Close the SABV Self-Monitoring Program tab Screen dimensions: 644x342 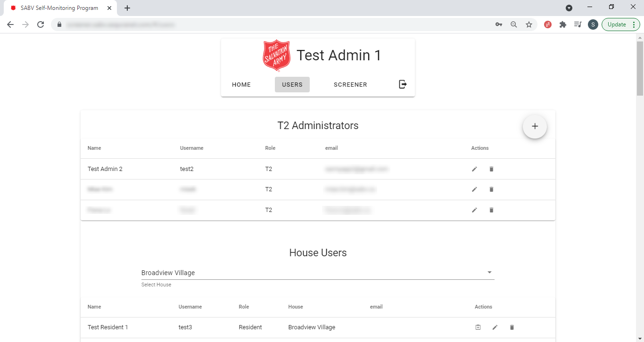109,8
